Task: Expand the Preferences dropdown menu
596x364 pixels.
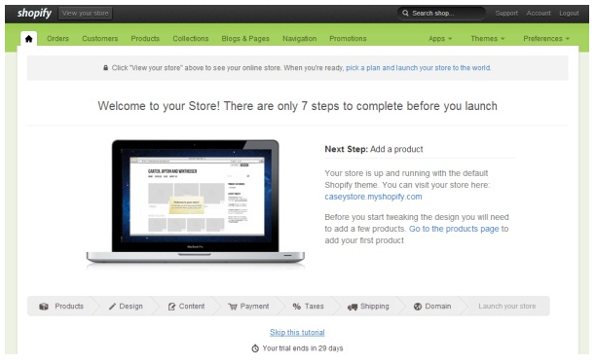Action: [x=546, y=38]
